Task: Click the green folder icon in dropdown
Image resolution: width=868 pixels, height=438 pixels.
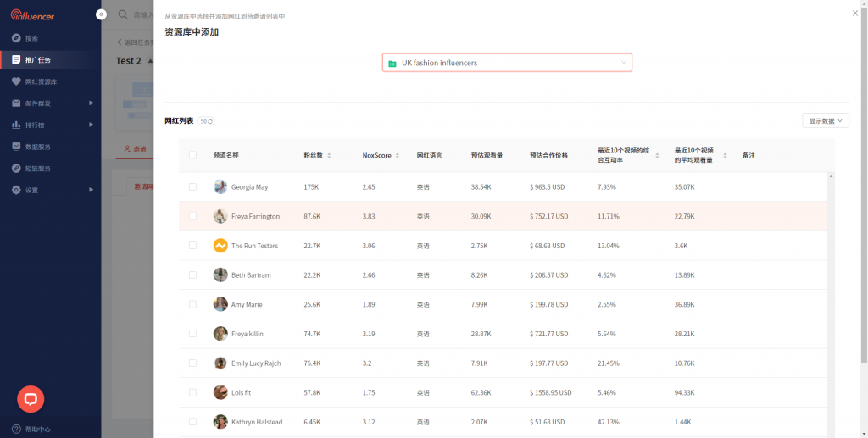Action: coord(392,64)
